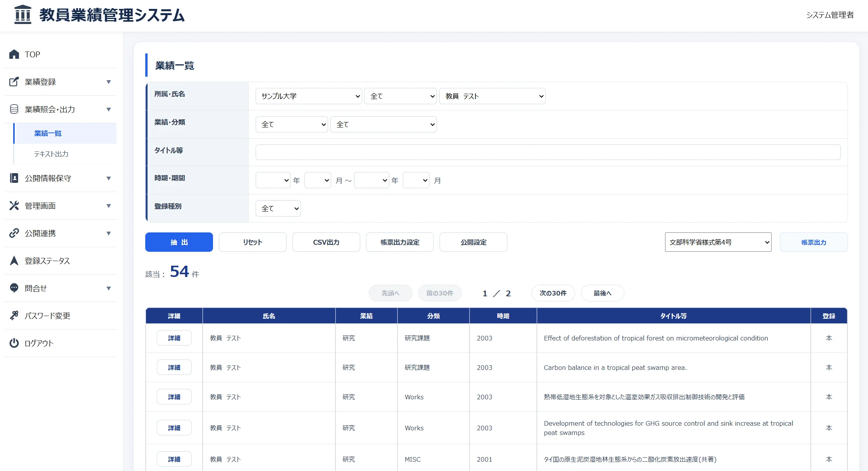Open the start year dropdown in 時期・期間

273,180
